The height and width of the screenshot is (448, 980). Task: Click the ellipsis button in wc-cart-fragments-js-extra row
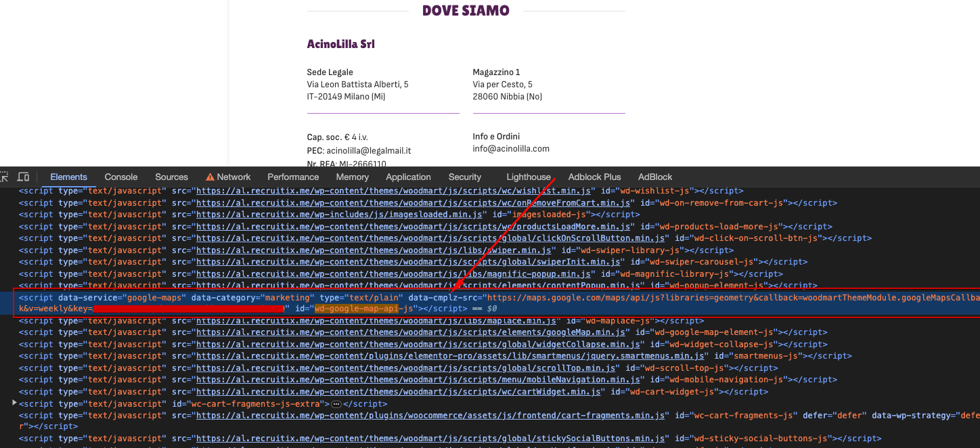(x=336, y=404)
